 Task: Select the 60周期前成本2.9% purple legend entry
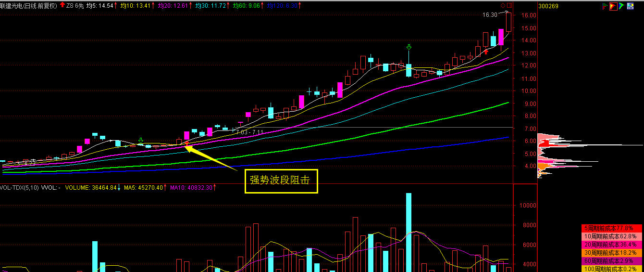[x=611, y=260]
